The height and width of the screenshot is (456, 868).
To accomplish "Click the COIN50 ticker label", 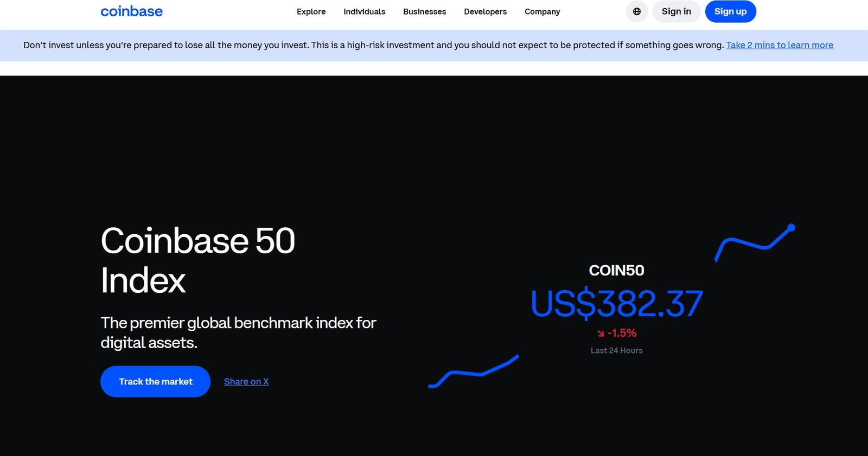I will point(616,270).
